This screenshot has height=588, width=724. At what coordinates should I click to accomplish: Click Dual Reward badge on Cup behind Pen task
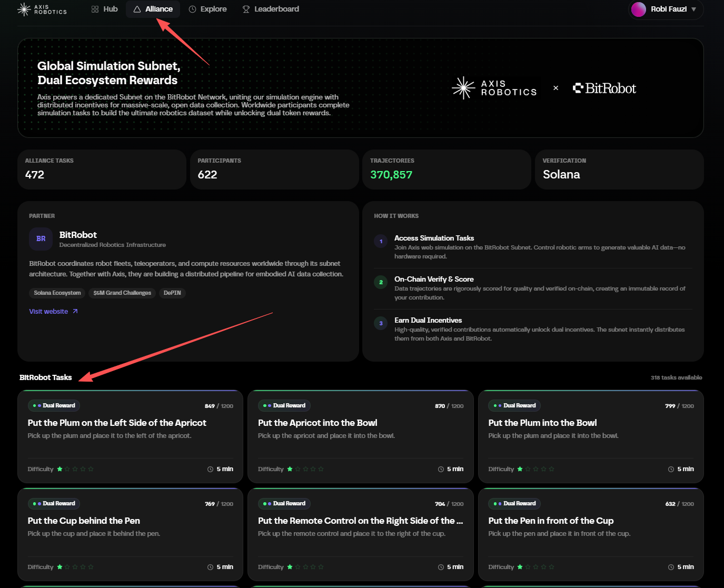coord(54,504)
